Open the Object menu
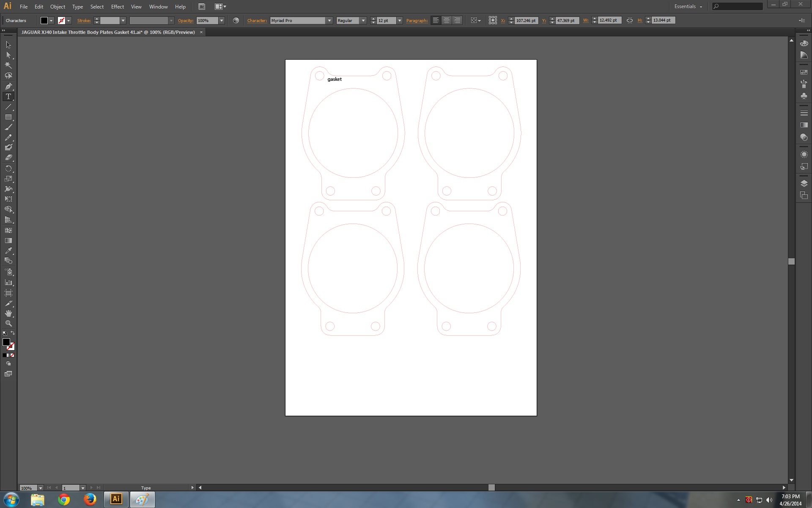 [58, 7]
